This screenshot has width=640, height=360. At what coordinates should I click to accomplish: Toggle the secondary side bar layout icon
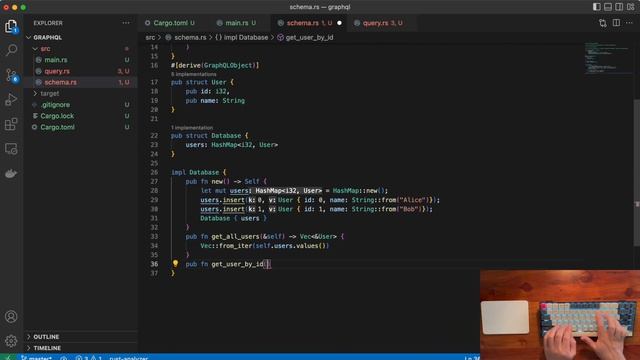619,7
